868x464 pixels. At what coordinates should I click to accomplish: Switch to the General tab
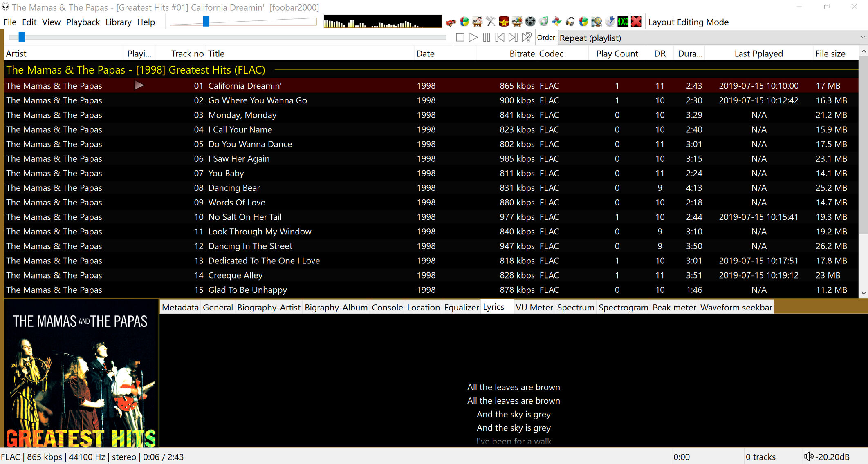tap(218, 307)
